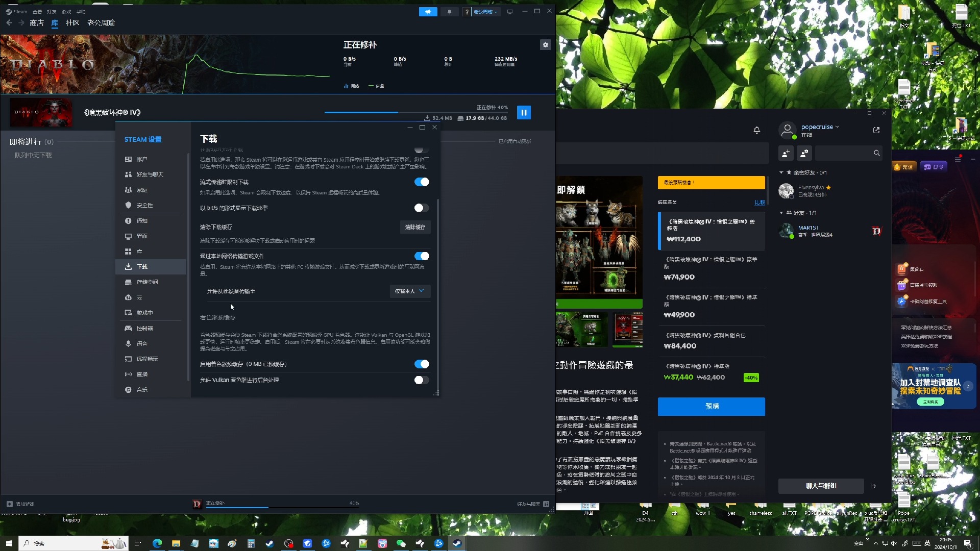Click the 聊天与群组 button in Battle.net

(x=821, y=486)
